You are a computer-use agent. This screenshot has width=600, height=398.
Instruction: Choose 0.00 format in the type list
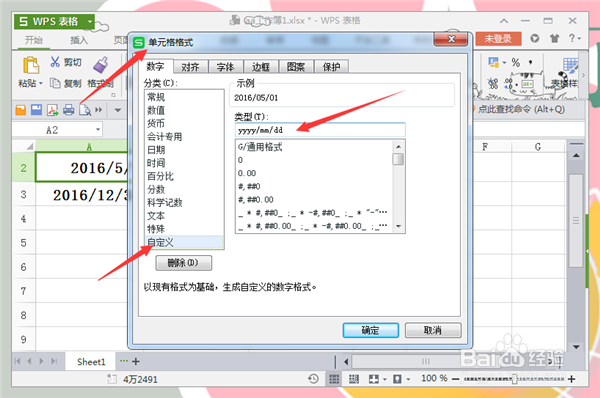pyautogui.click(x=314, y=173)
